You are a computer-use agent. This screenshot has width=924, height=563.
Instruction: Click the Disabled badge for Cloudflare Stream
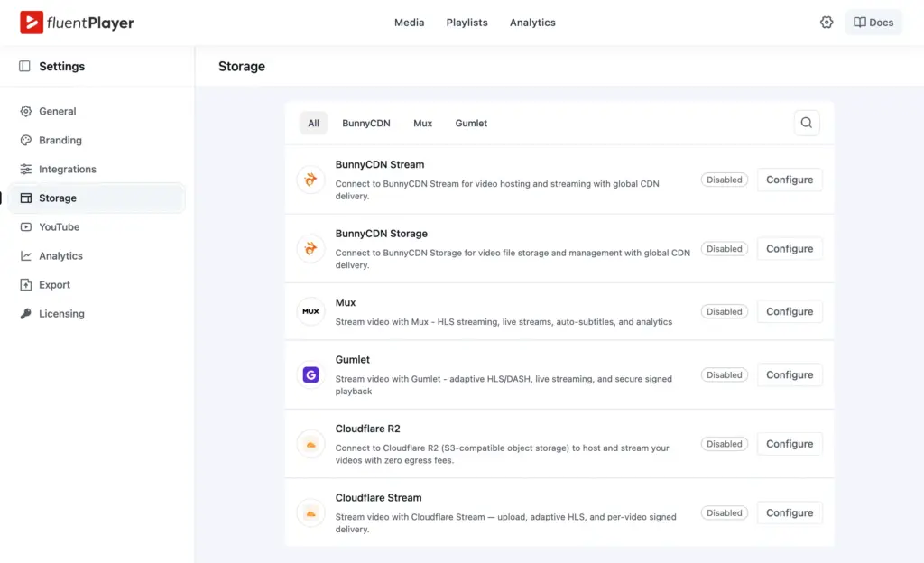click(x=725, y=513)
